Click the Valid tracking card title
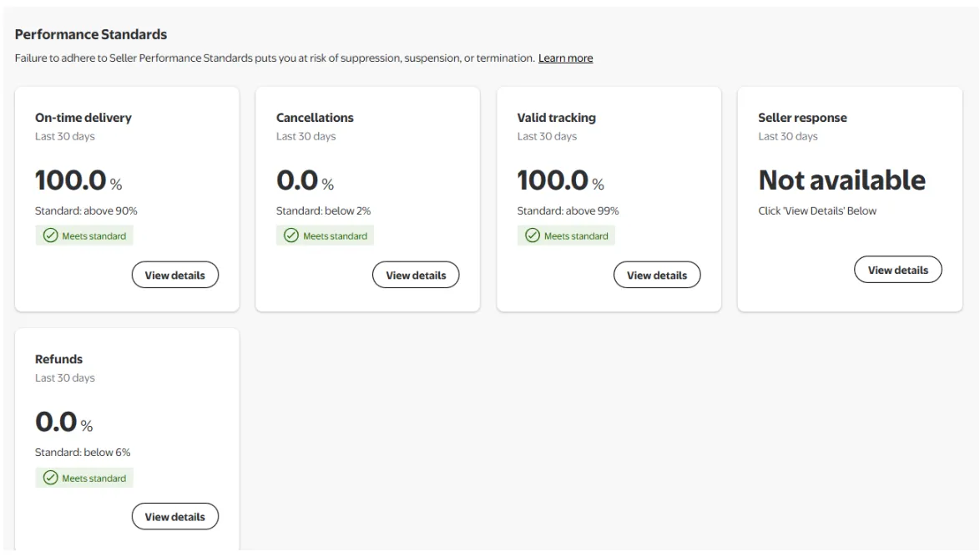Screen dimensions: 980x557 556,118
